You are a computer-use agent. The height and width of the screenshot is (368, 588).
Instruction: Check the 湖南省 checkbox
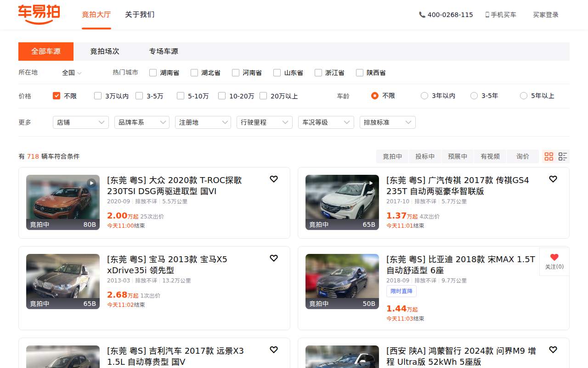(x=153, y=73)
